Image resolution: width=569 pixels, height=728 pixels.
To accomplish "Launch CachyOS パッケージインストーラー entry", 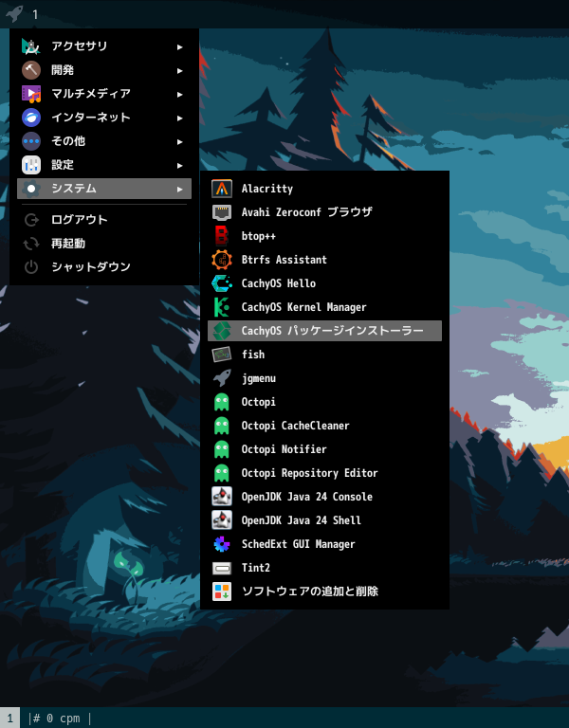I will coord(324,331).
